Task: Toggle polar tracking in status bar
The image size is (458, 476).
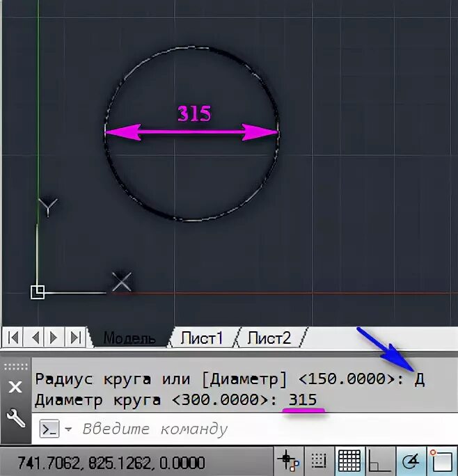Action: click(411, 461)
